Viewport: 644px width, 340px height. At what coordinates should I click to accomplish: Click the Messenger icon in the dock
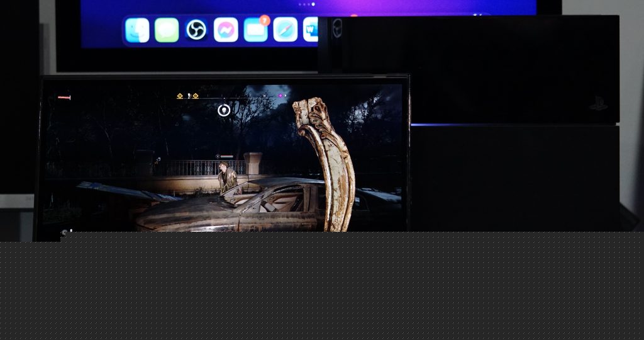pyautogui.click(x=226, y=30)
